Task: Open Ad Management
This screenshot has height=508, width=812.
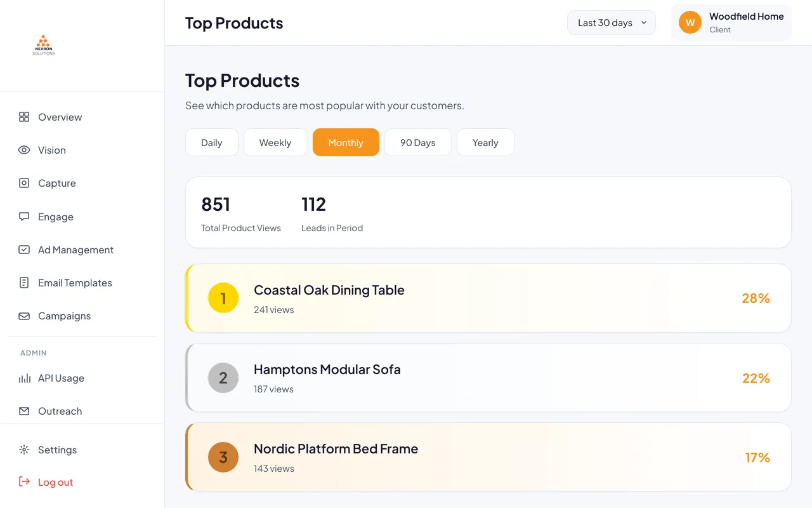Action: [x=82, y=250]
